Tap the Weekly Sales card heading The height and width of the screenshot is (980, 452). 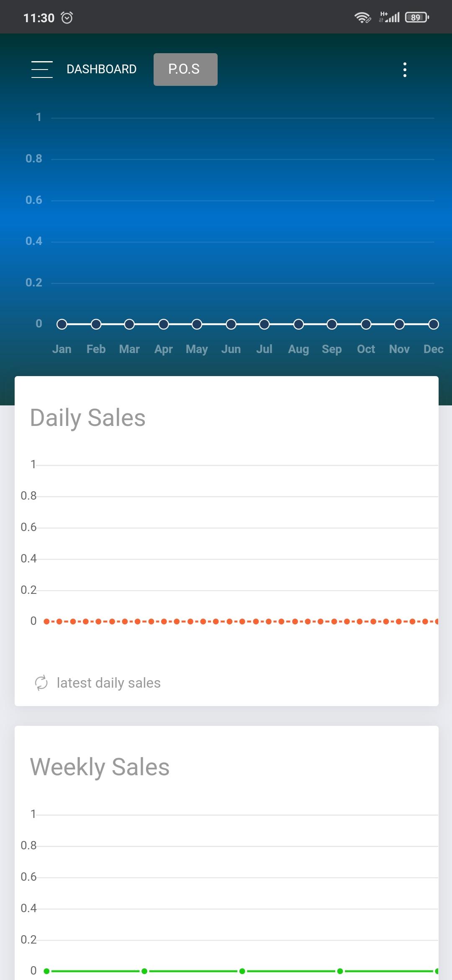point(100,767)
